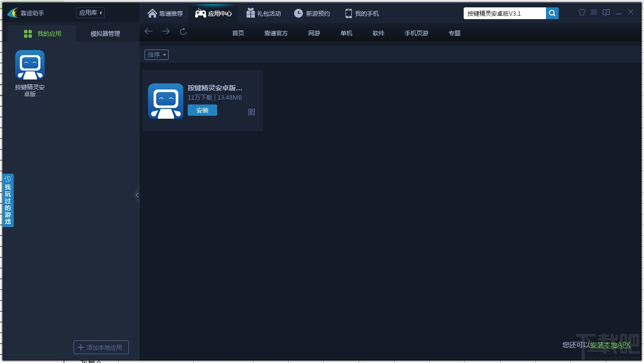Open the 排序 sort dropdown
Screen dimensions: 644x363
click(156, 54)
